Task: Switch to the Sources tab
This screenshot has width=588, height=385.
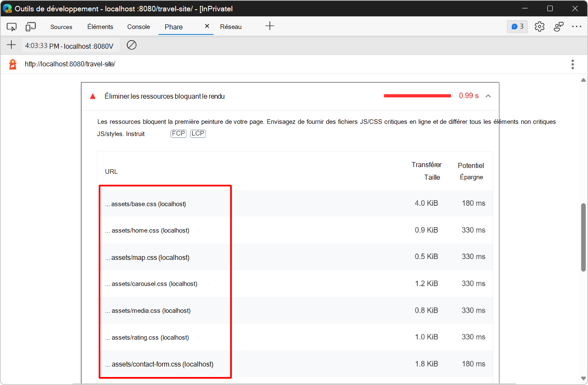Action: pos(61,27)
